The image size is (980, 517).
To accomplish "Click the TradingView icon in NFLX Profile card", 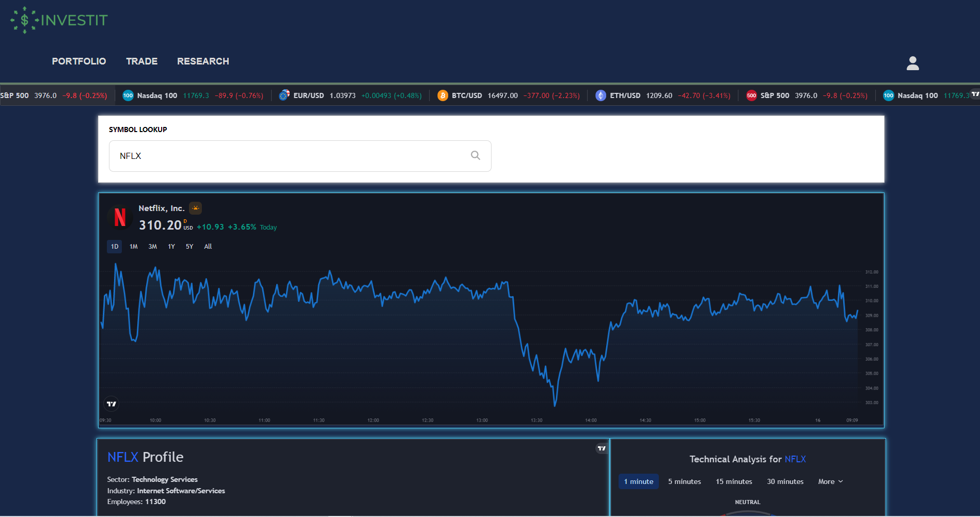I will coord(600,448).
